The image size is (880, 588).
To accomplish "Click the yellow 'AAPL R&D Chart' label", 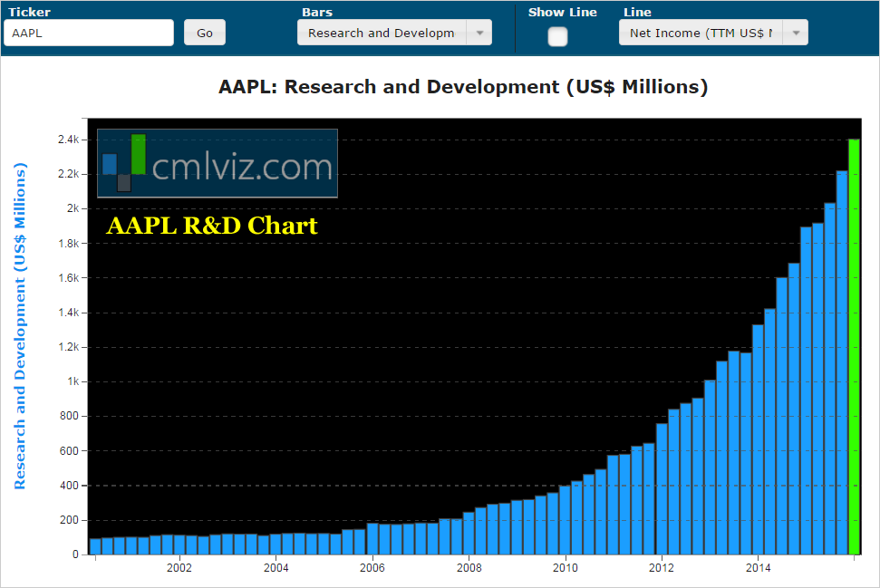I will [x=212, y=226].
